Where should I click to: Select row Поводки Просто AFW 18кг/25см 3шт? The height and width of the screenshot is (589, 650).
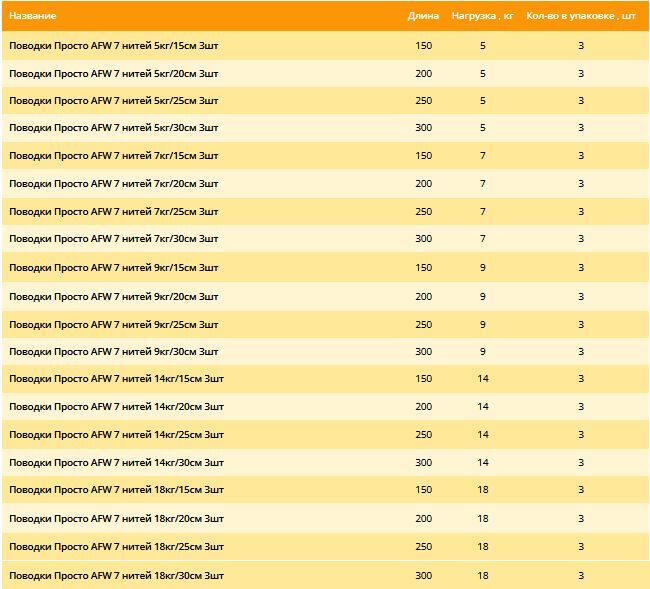(325, 547)
